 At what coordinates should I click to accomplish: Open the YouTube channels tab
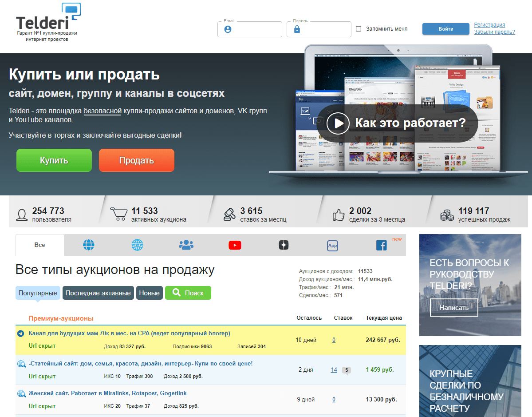pyautogui.click(x=235, y=245)
